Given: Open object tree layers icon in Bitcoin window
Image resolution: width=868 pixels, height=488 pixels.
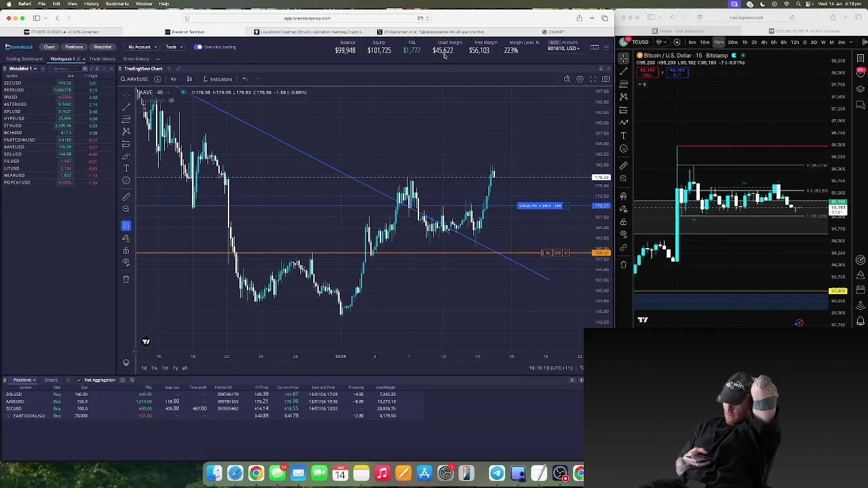Looking at the screenshot, I should 861,89.
